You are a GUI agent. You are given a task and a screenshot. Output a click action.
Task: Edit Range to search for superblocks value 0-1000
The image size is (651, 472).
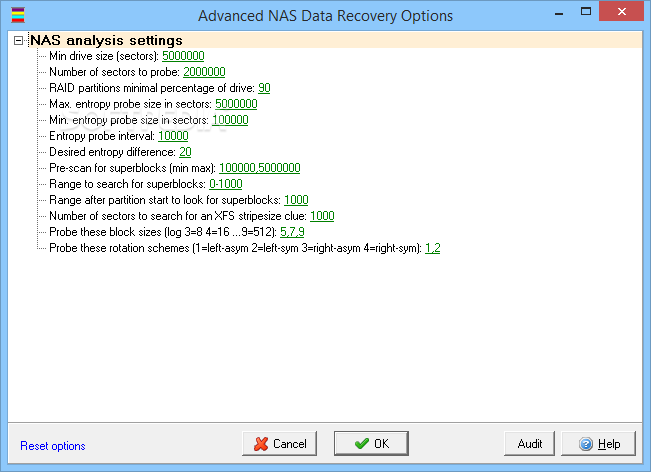225,184
